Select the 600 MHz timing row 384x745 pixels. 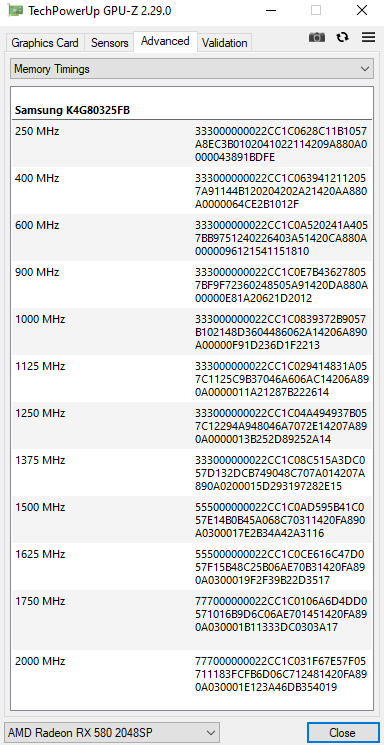(x=192, y=238)
